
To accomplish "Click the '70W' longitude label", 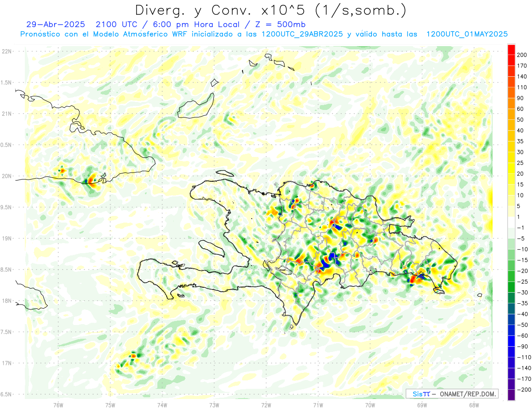I will [370, 405].
